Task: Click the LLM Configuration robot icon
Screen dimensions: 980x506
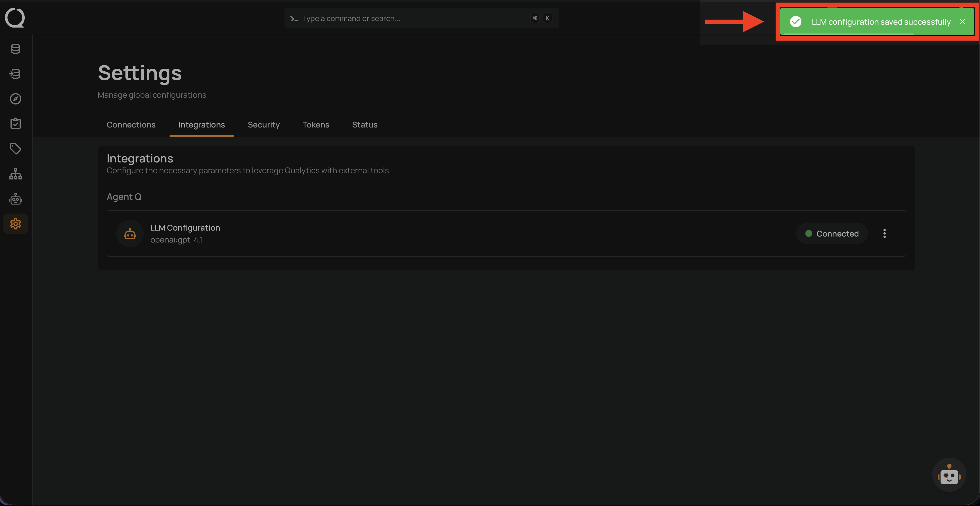Action: click(130, 234)
